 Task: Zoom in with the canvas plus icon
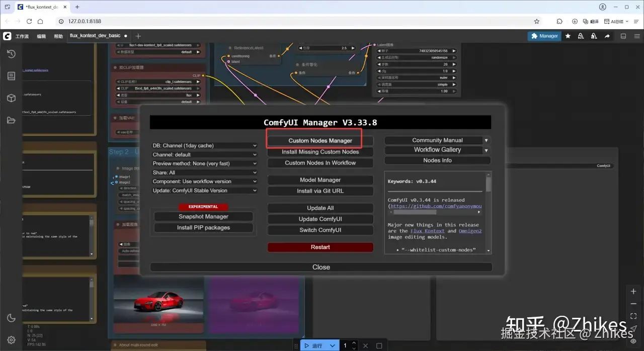click(633, 291)
